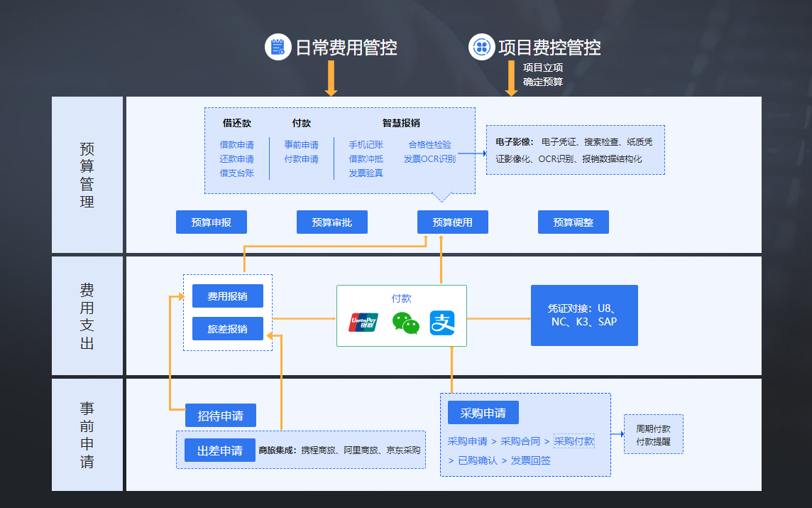Select the 采购付款 step link
Screen dimensions: 812x508
pos(574,441)
